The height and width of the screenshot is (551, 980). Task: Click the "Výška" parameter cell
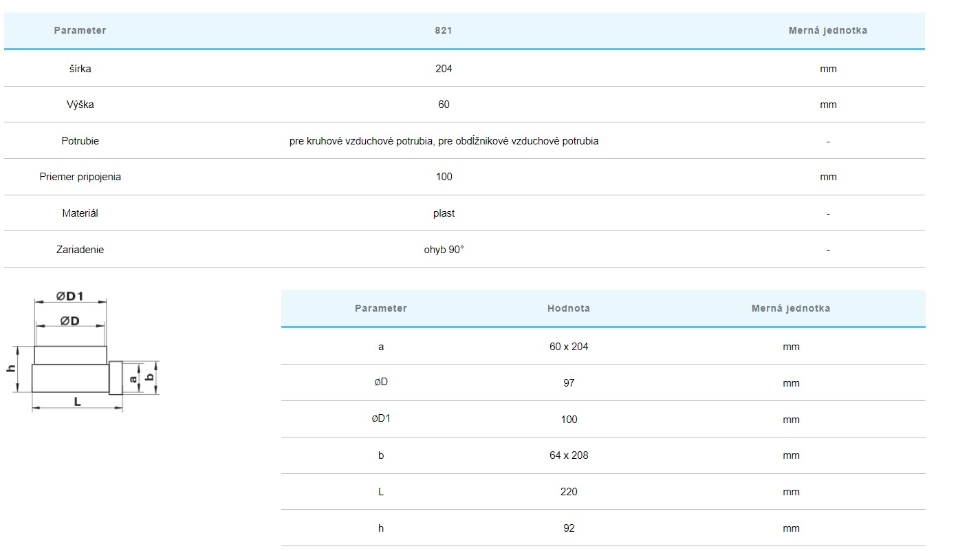tap(80, 105)
